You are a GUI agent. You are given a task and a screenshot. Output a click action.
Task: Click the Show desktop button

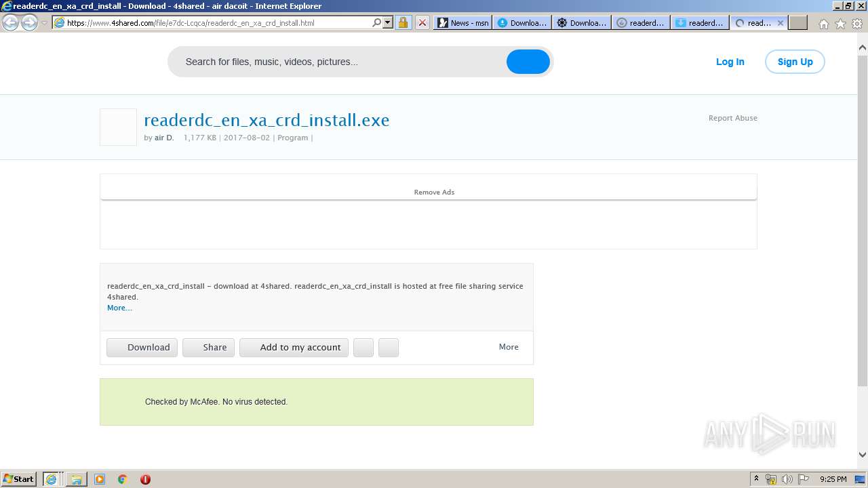861,479
